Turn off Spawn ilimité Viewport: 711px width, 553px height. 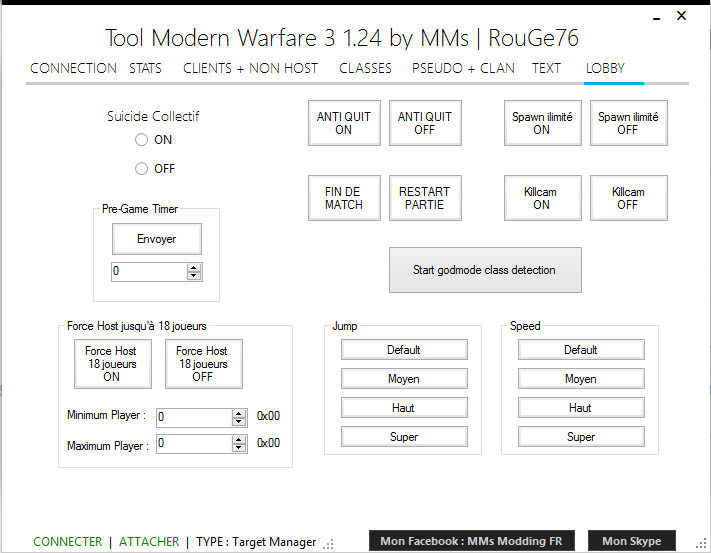coord(628,123)
